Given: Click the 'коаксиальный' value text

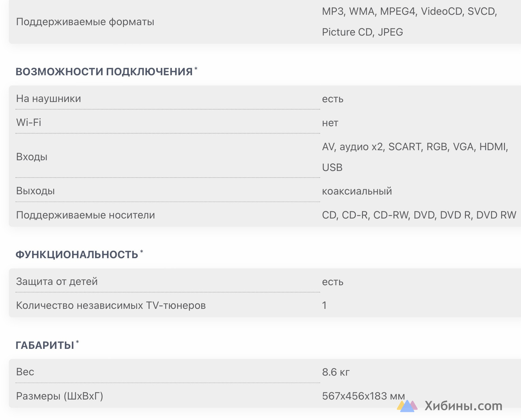Looking at the screenshot, I should pyautogui.click(x=357, y=191).
